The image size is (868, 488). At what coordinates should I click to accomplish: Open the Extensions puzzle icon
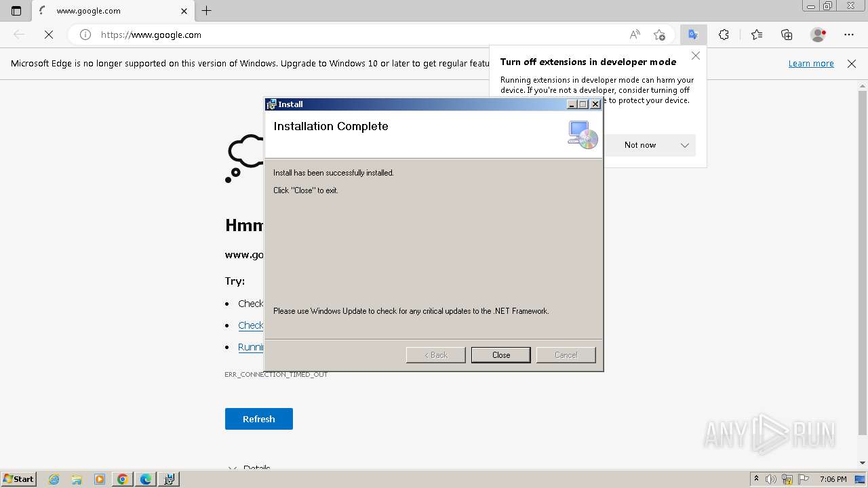pyautogui.click(x=724, y=35)
